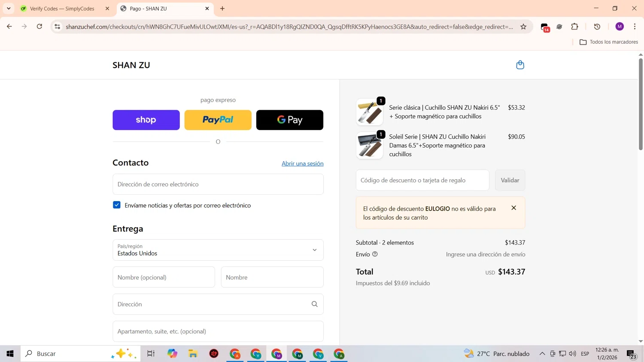Viewport: 644px width, 362px height.
Task: Open Task View from the taskbar
Action: click(151, 354)
